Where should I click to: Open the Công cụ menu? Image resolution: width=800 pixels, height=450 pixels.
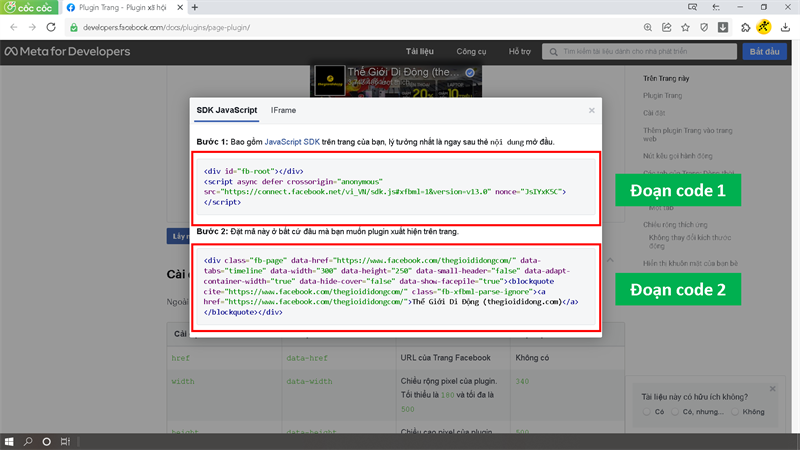point(471,52)
